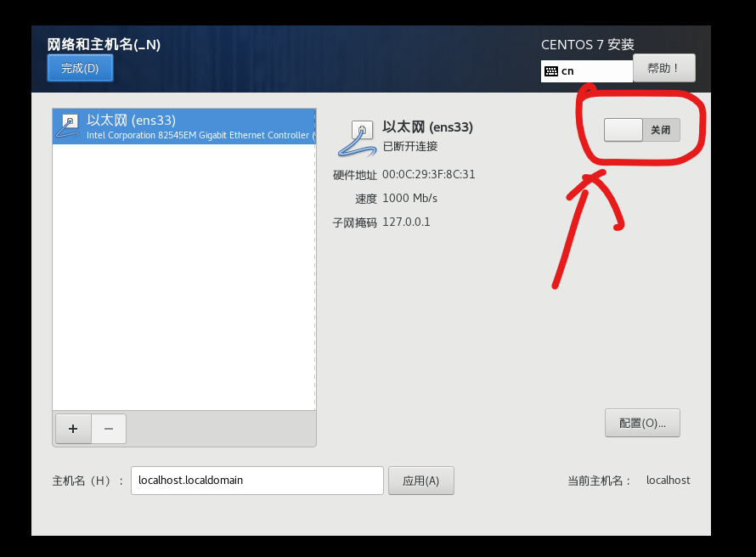Click the speed value 1000 Mb/s
Screen dimensions: 756x557
click(x=409, y=198)
